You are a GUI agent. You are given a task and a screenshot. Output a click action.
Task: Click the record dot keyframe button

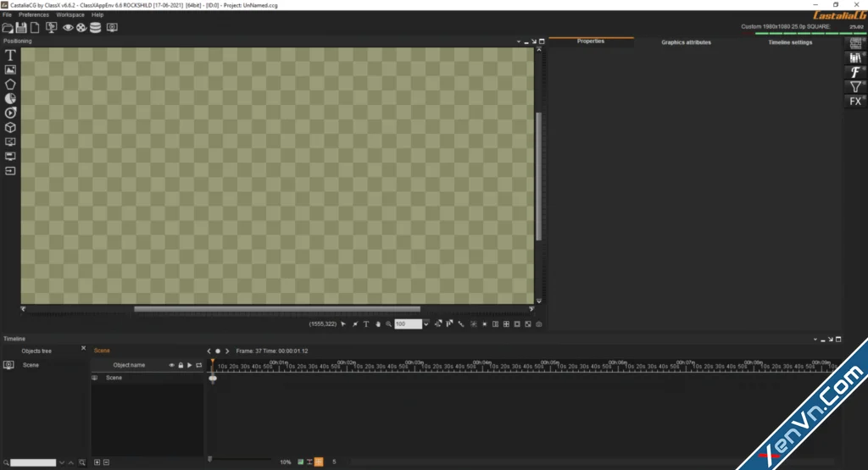point(218,351)
